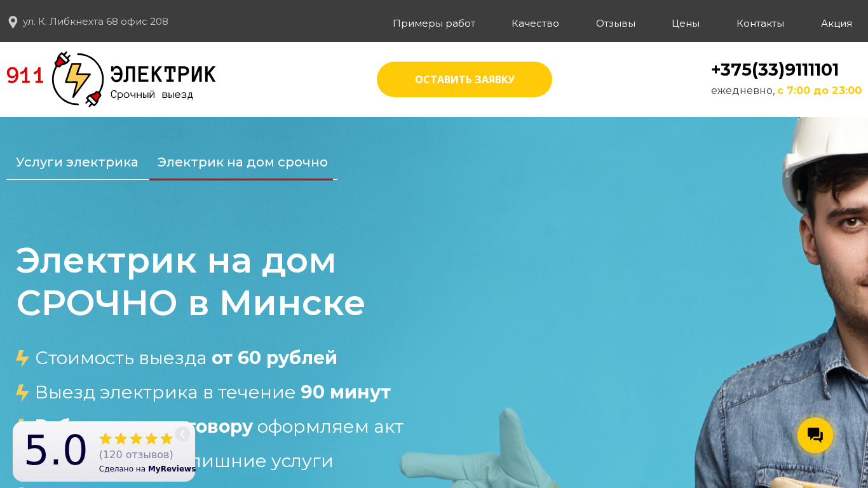The width and height of the screenshot is (868, 488).
Task: Collapse the reviews widget with chevron
Action: coord(182,434)
